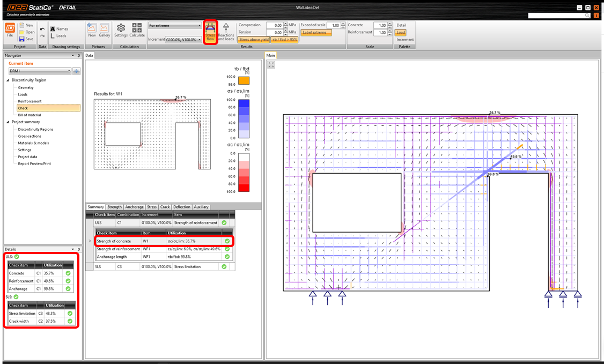Open the For extreme dropdown
604x364 pixels.
[175, 25]
